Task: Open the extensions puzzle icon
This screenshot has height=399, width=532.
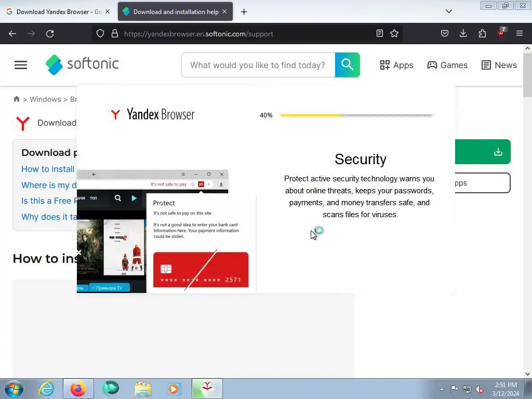Action: point(482,33)
